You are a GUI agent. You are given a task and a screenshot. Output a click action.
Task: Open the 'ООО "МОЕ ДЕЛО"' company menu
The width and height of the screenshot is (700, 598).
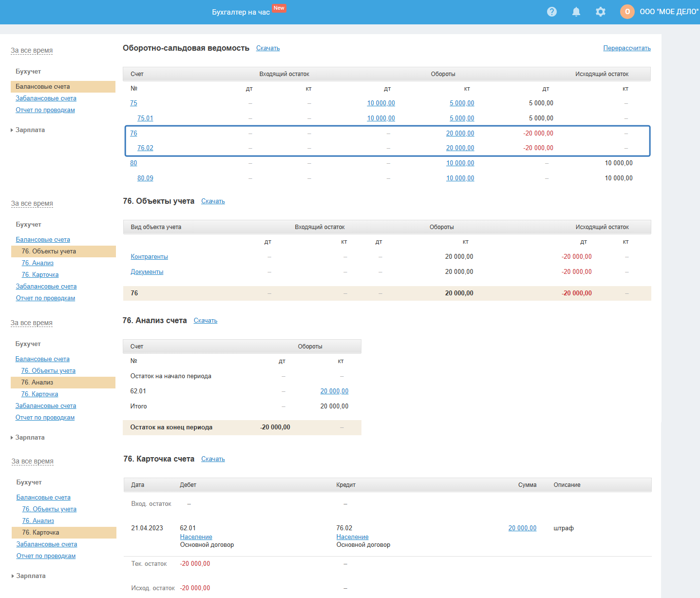(668, 12)
